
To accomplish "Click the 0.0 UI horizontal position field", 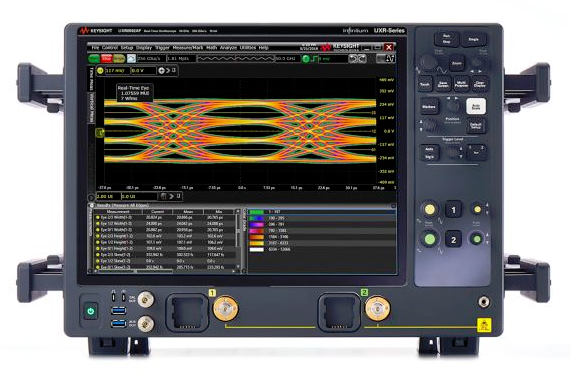I will (139, 196).
